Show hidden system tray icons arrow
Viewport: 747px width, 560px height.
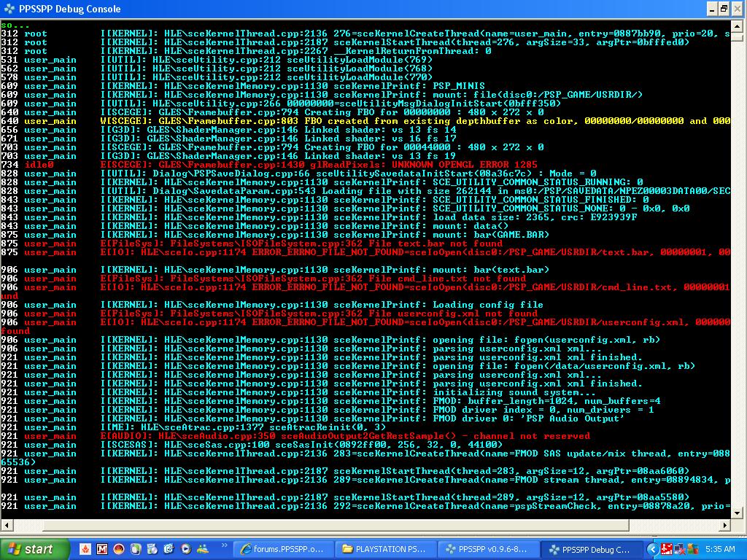point(653,549)
